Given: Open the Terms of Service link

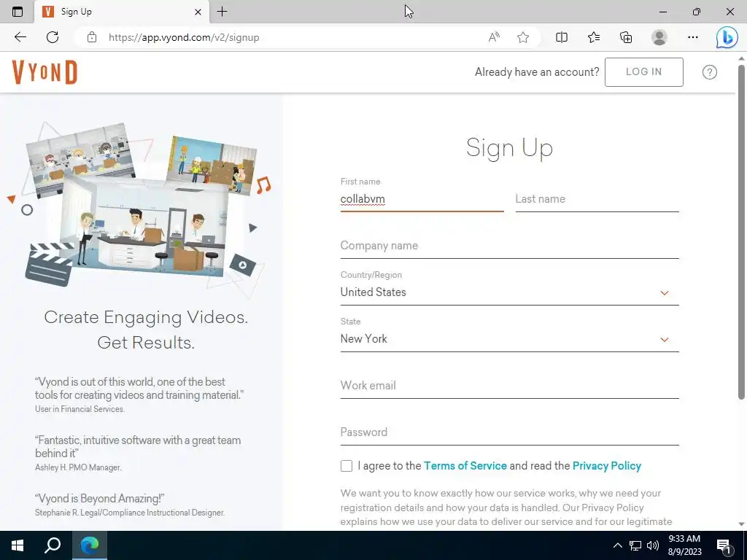Looking at the screenshot, I should 465,466.
